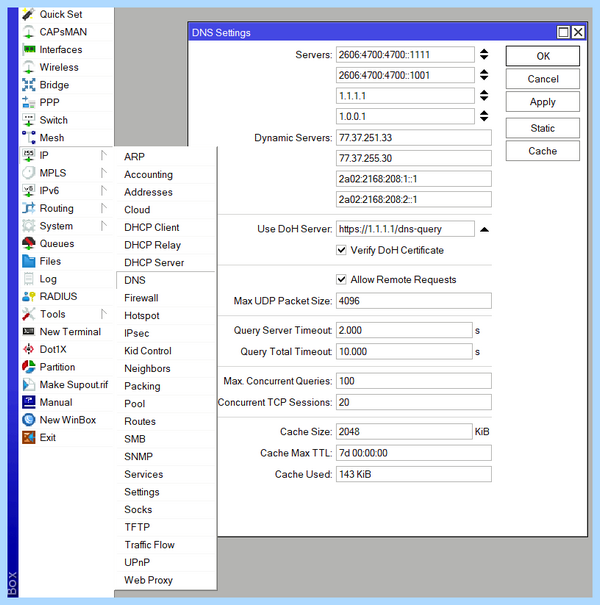The width and height of the screenshot is (600, 605).
Task: Expand the IPv6 submenu arrow
Action: [103, 190]
